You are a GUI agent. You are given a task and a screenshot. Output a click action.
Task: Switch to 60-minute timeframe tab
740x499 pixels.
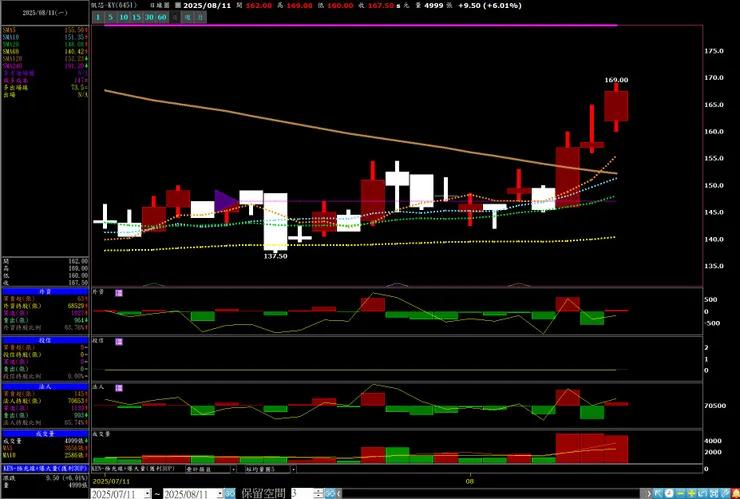pos(162,17)
